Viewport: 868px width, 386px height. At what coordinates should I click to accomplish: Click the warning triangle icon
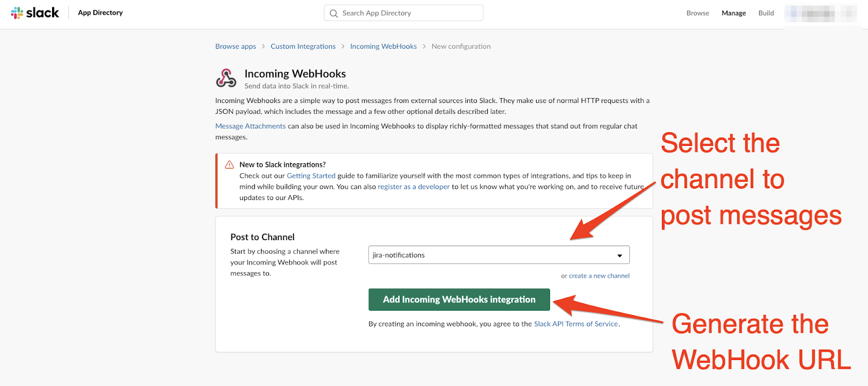pyautogui.click(x=229, y=165)
